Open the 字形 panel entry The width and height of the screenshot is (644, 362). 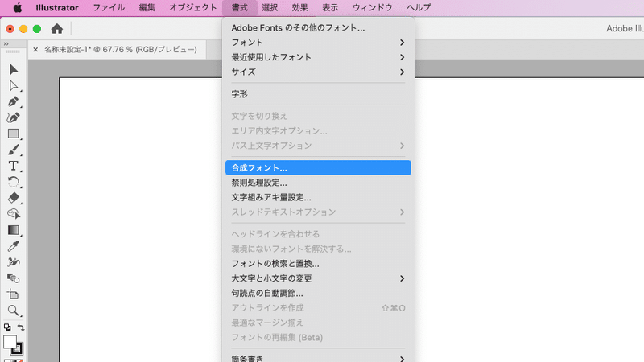[318, 94]
